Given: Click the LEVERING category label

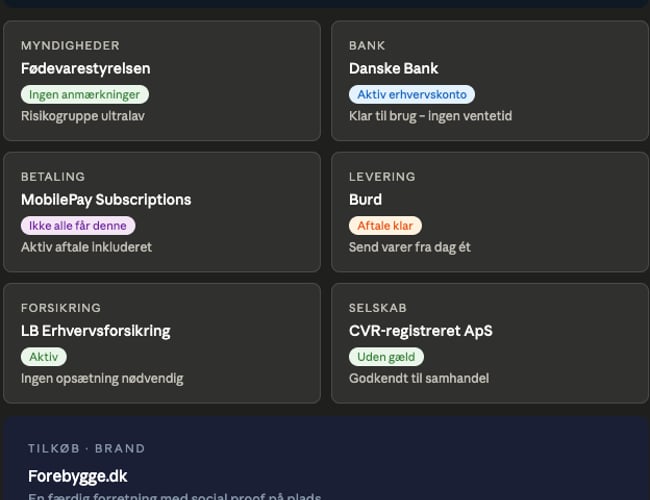Looking at the screenshot, I should [x=382, y=177].
